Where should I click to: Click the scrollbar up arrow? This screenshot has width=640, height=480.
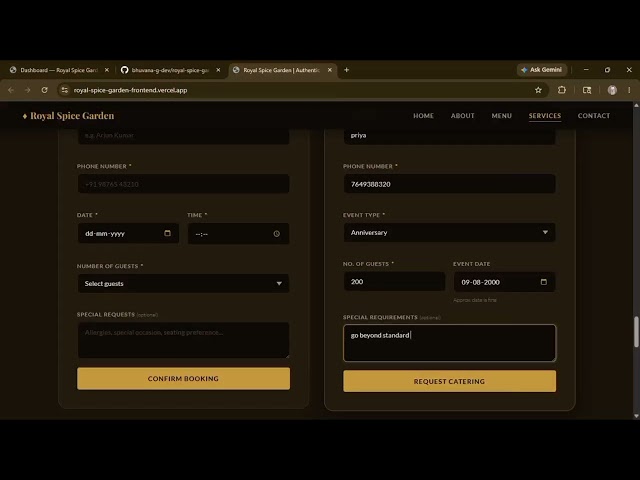pos(636,105)
